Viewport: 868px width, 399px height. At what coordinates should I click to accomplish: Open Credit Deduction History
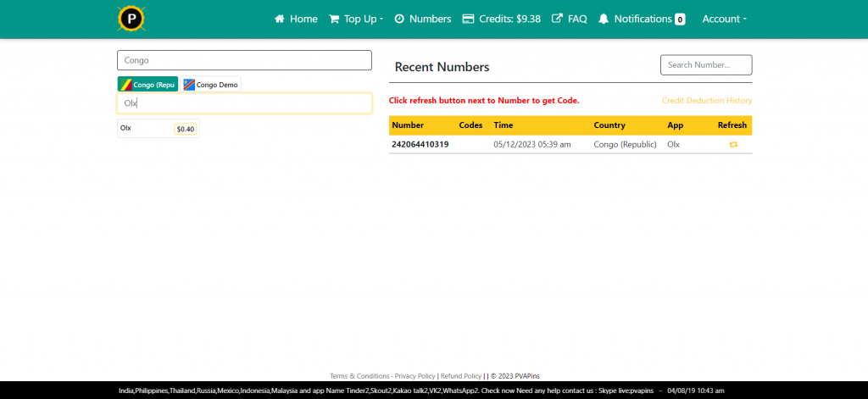click(707, 101)
